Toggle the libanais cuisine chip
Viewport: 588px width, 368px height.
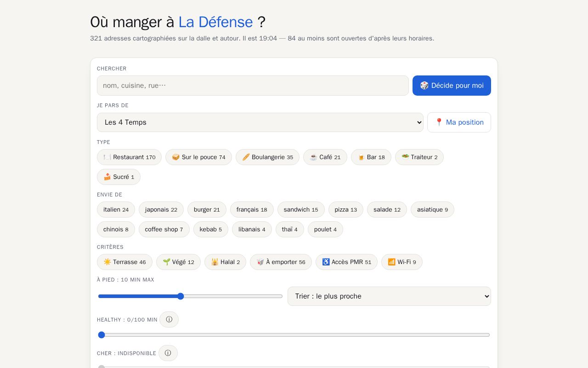tap(252, 230)
